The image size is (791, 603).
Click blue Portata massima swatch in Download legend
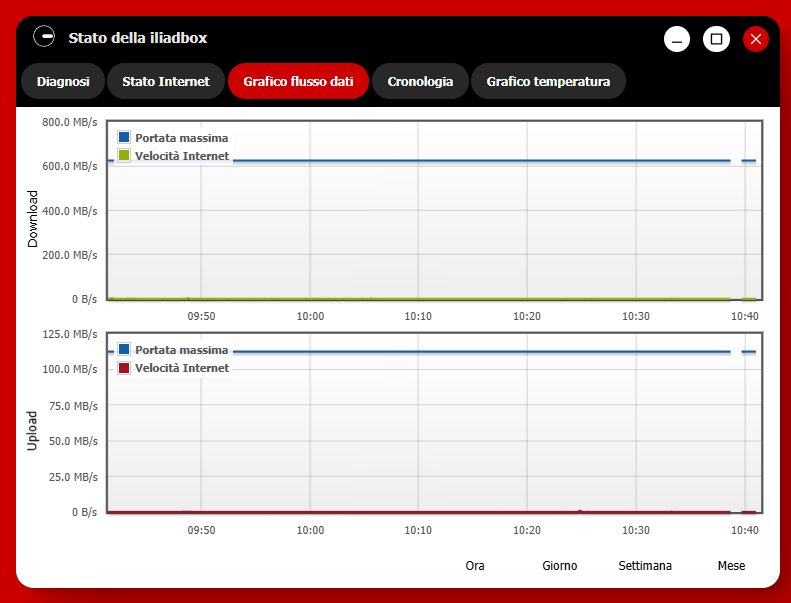coord(124,137)
